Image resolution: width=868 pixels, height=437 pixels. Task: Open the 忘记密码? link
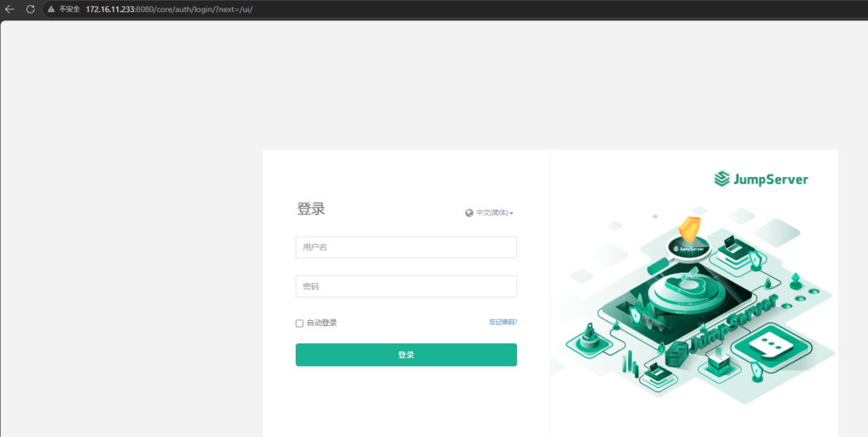coord(503,323)
